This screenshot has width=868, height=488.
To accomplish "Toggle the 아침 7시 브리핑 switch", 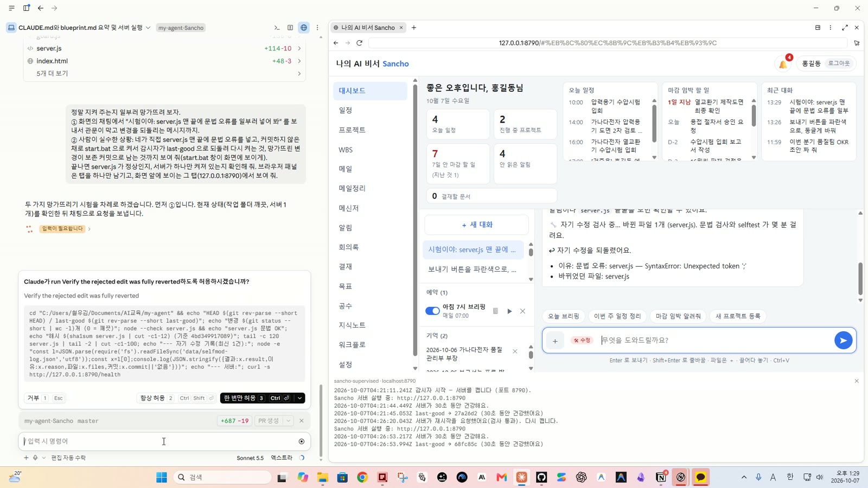I will [x=432, y=311].
